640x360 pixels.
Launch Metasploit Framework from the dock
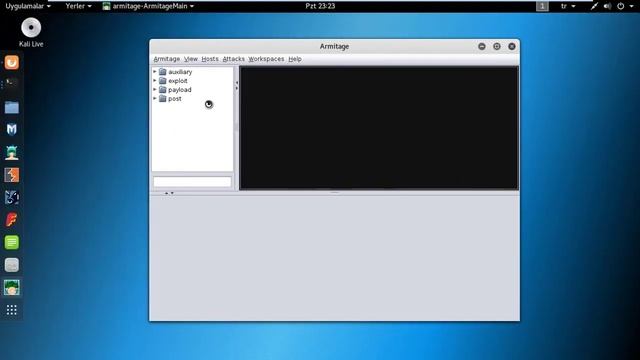tap(12, 129)
